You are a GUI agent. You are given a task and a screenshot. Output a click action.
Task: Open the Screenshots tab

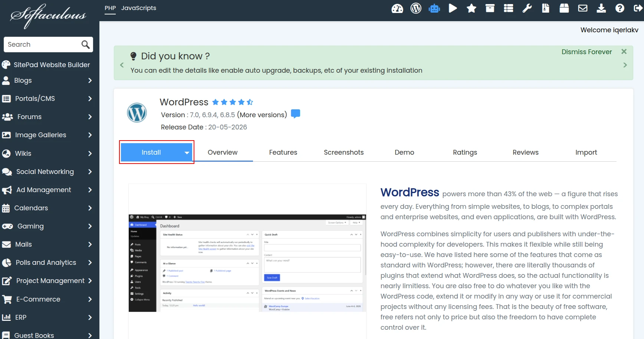coord(344,152)
